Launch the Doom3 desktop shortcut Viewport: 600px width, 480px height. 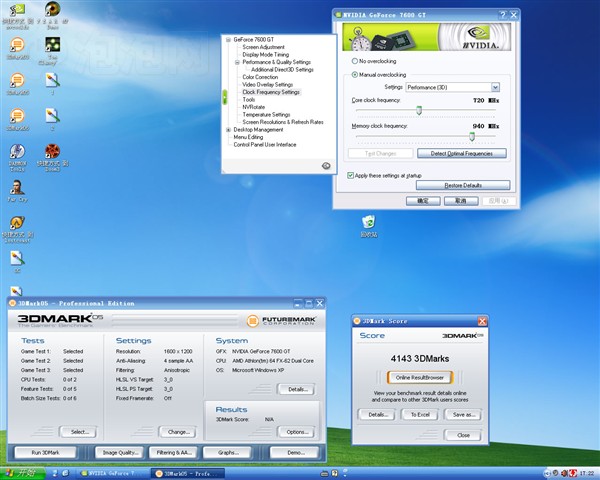[52, 151]
